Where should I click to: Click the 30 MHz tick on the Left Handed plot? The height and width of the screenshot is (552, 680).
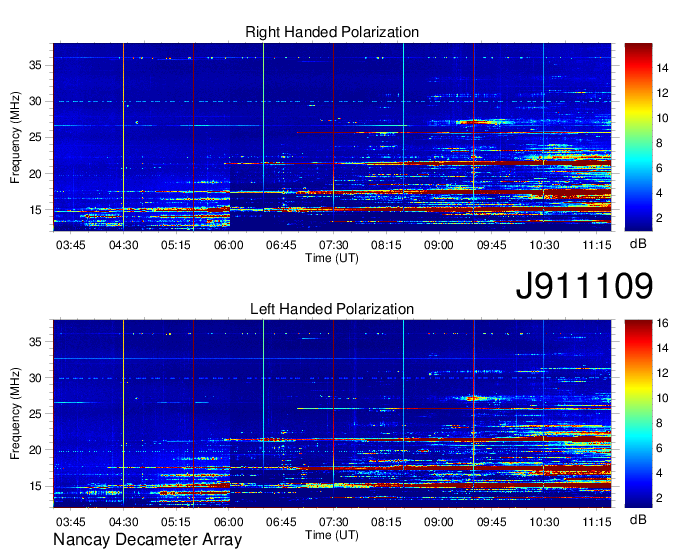(x=35, y=378)
